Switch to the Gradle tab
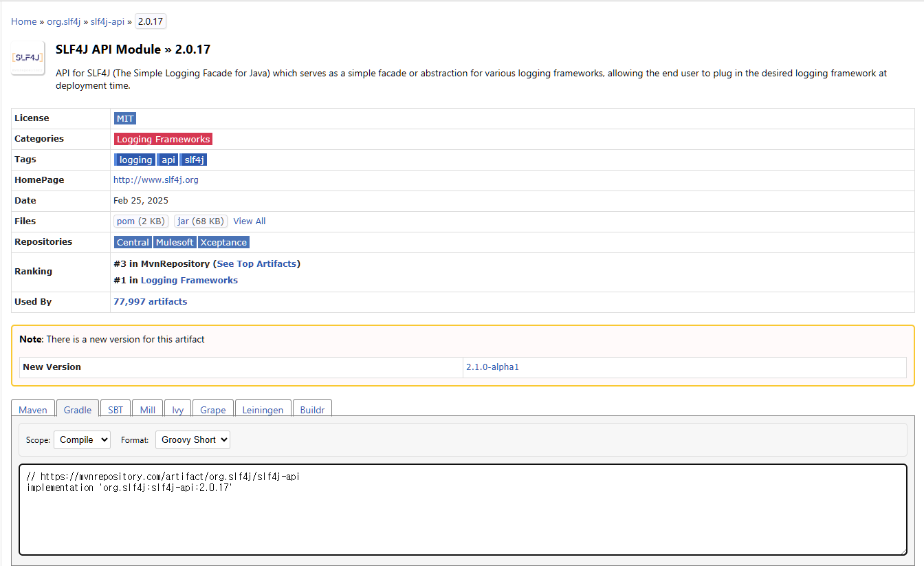Image resolution: width=924 pixels, height=566 pixels. tap(78, 409)
